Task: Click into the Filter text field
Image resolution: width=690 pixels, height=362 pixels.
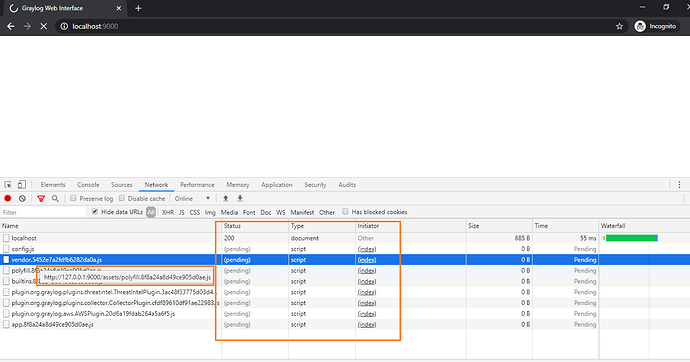Action: 43,212
